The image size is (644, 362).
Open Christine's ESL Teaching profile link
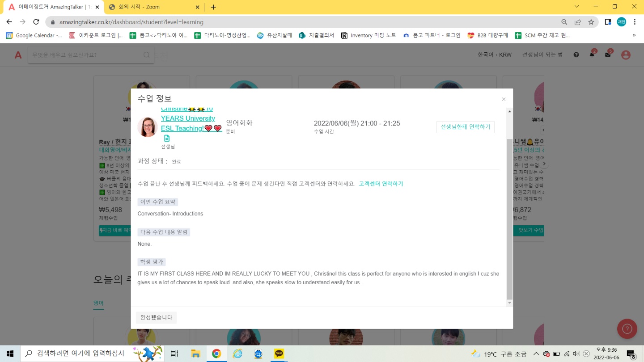click(x=191, y=118)
